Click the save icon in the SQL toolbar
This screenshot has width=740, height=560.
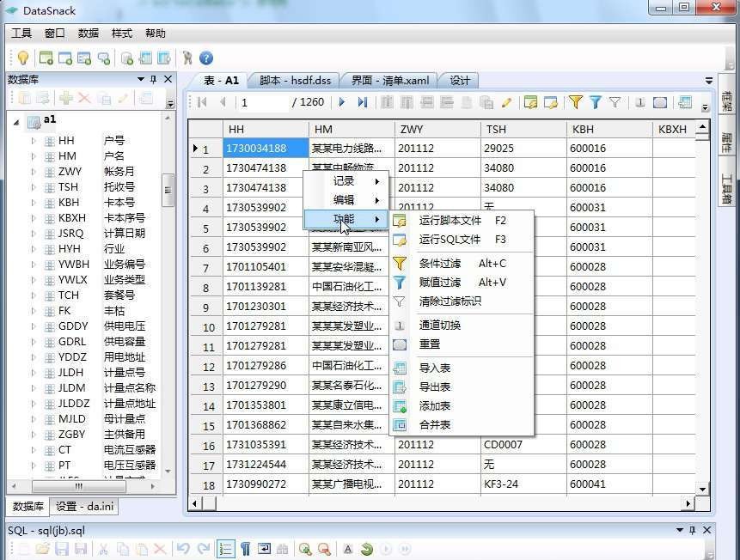[60, 549]
